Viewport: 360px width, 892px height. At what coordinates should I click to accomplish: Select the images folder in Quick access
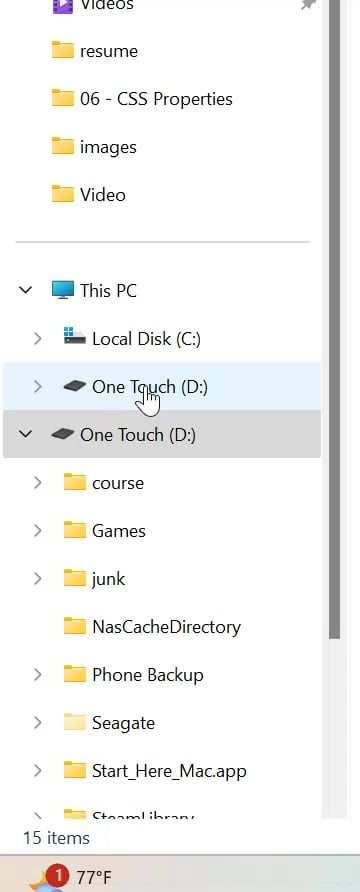[162, 147]
